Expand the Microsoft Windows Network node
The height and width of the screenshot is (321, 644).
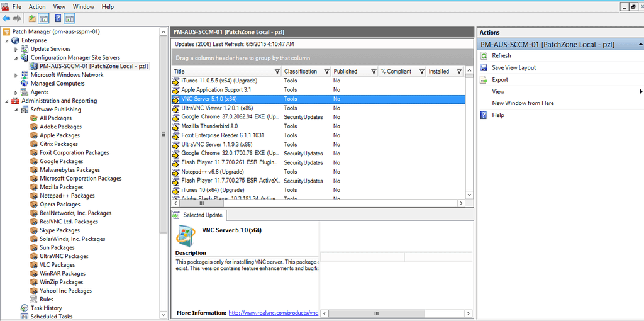[x=16, y=76]
